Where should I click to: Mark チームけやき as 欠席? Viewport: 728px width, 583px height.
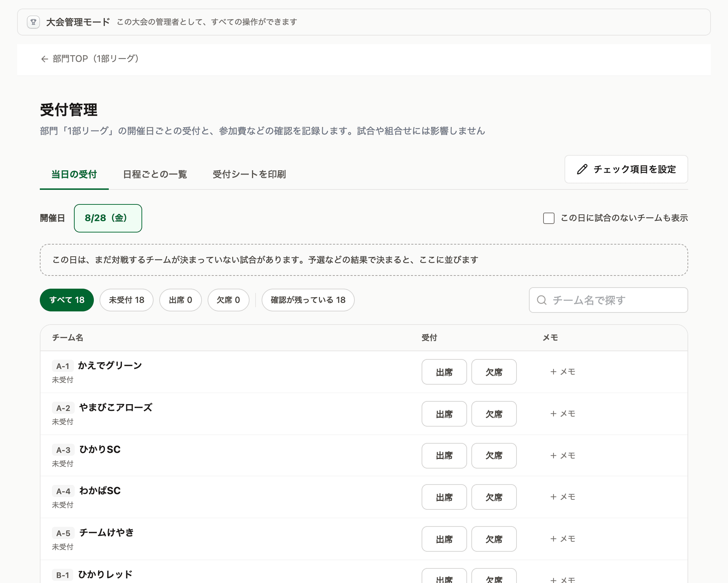(494, 539)
